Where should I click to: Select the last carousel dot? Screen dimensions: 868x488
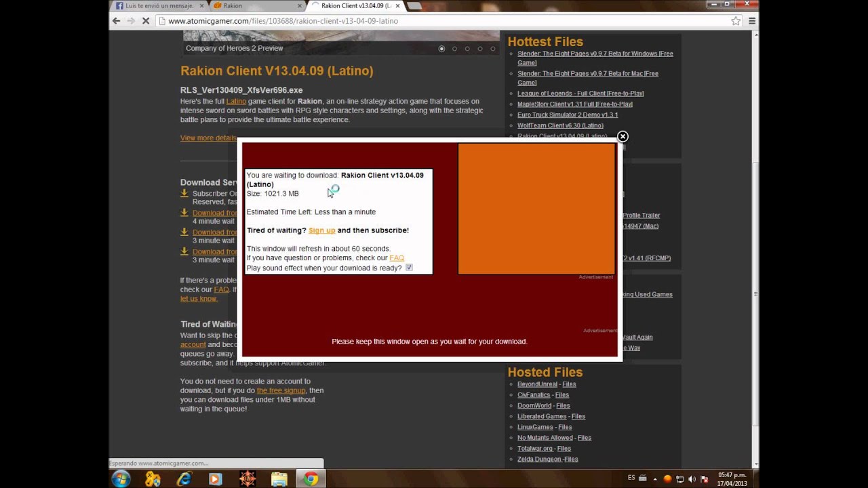pos(493,49)
